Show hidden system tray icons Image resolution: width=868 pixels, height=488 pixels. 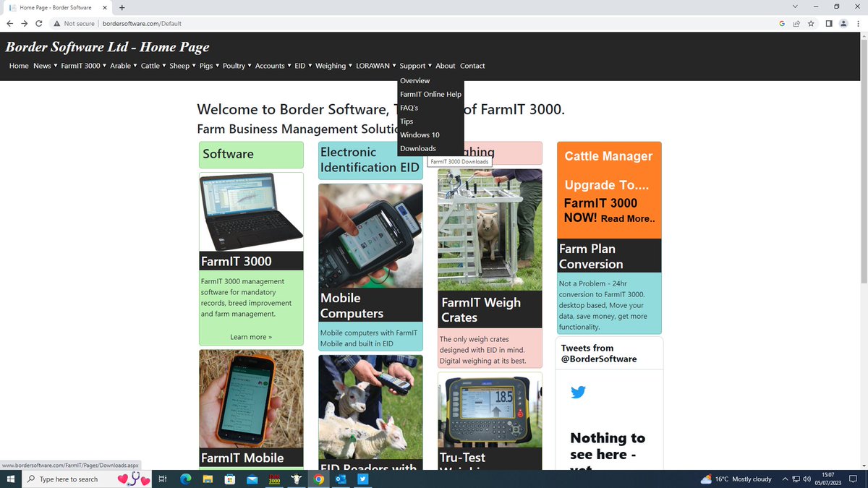coord(785,479)
